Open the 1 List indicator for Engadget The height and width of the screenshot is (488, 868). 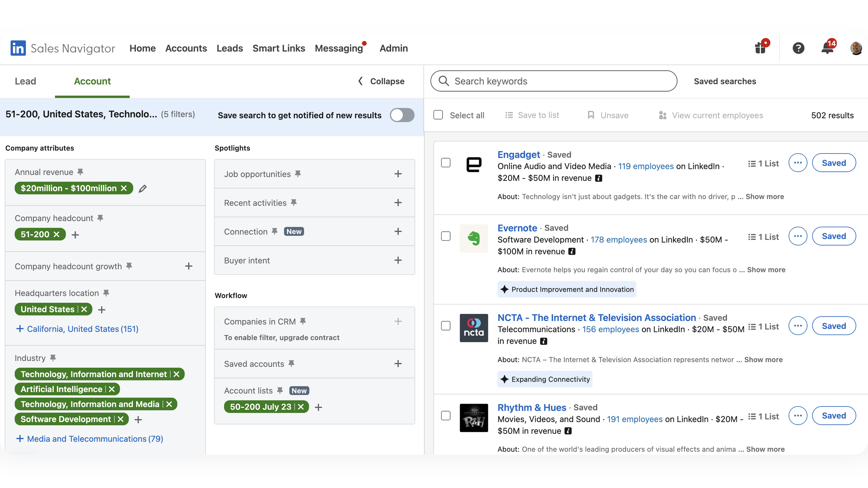point(763,164)
